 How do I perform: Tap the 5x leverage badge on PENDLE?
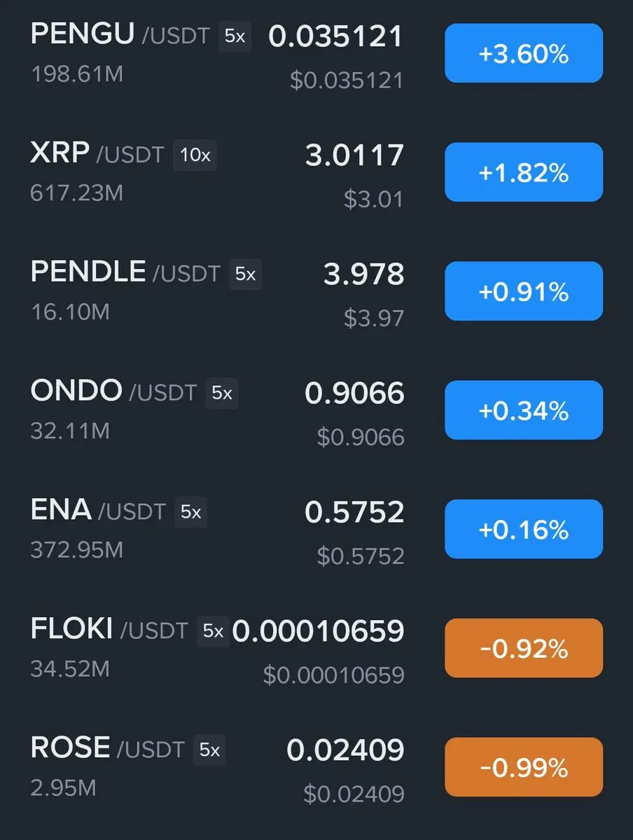tap(245, 275)
